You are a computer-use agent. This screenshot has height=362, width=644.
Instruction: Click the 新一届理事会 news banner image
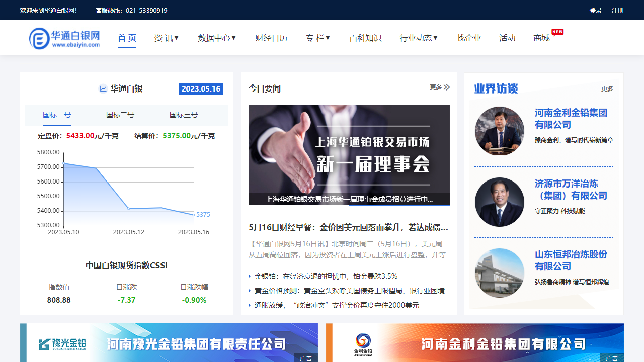coord(349,155)
